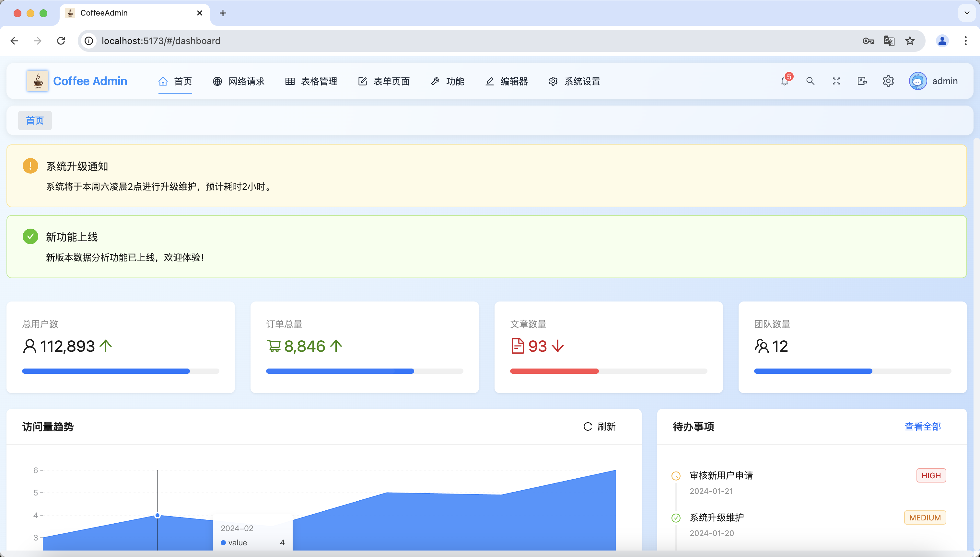
Task: Open the language switch icon in header
Action: (862, 81)
